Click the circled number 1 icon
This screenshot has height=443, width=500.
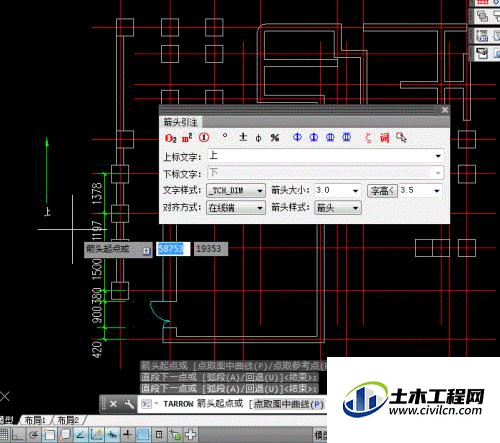coord(204,138)
